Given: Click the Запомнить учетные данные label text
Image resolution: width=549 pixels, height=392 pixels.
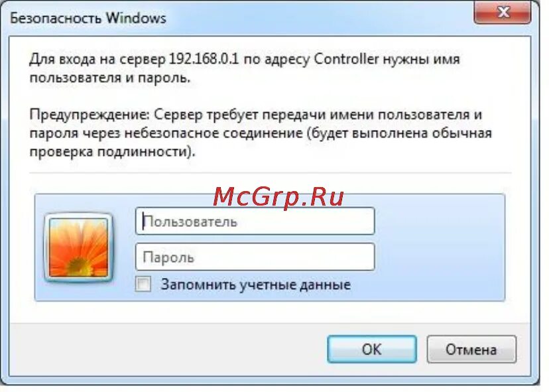Looking at the screenshot, I should pos(255,285).
